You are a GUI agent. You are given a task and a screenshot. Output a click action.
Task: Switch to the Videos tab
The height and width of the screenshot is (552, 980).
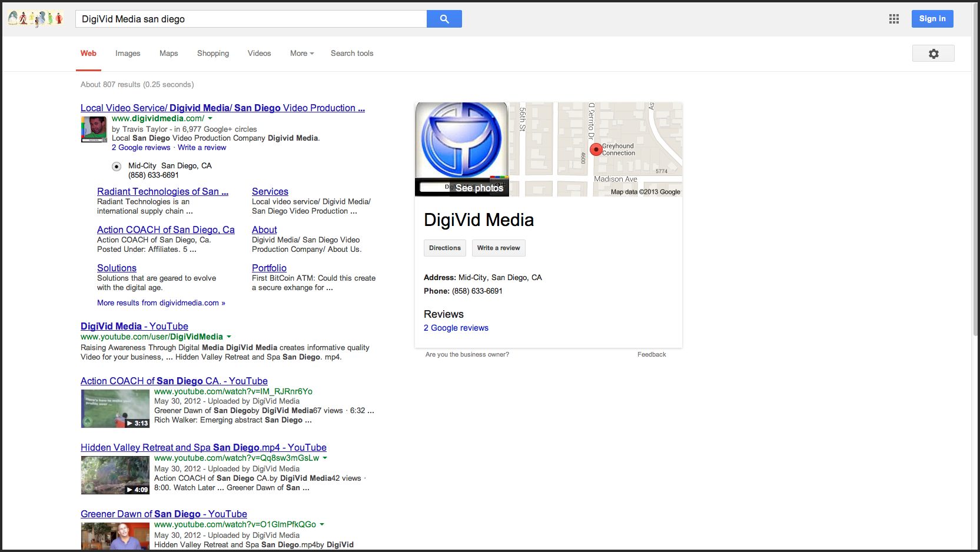tap(259, 54)
